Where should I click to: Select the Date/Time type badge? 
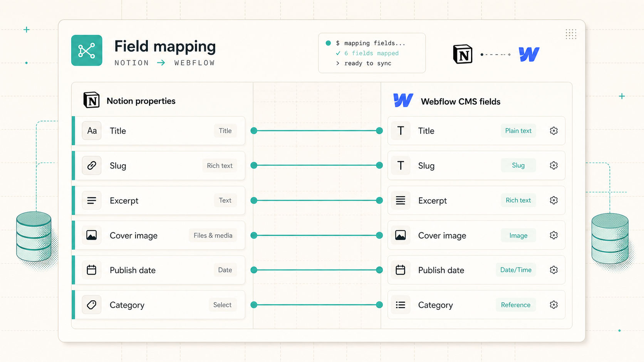click(516, 270)
